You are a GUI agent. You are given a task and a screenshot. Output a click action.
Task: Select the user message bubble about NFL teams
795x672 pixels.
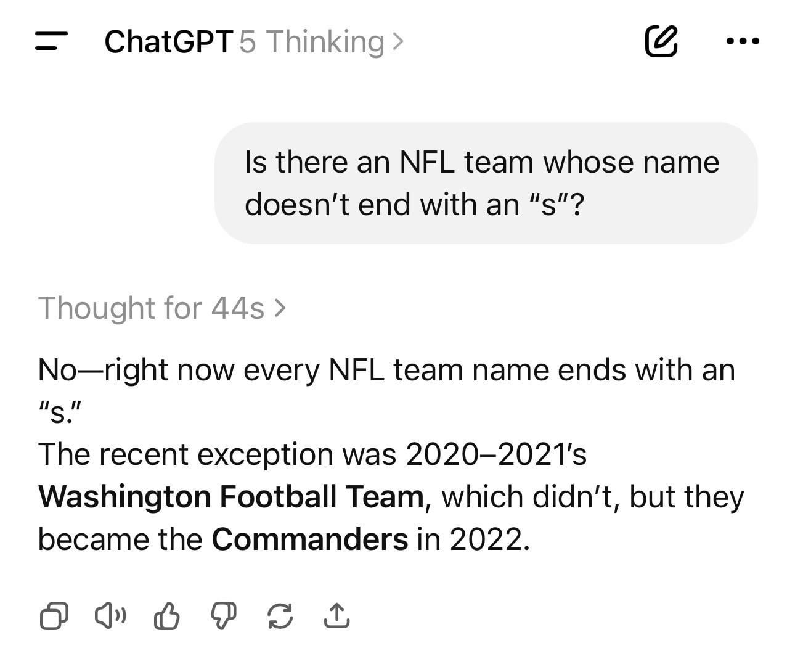[x=486, y=183]
